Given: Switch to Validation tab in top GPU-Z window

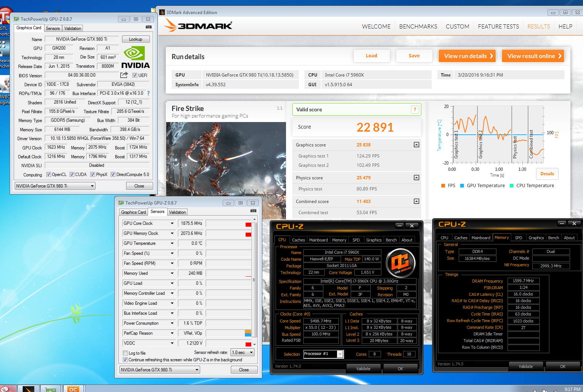Looking at the screenshot, I should pyautogui.click(x=73, y=28).
